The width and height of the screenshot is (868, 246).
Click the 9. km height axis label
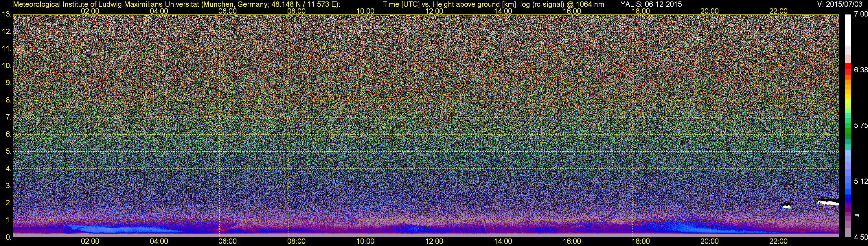coord(8,83)
